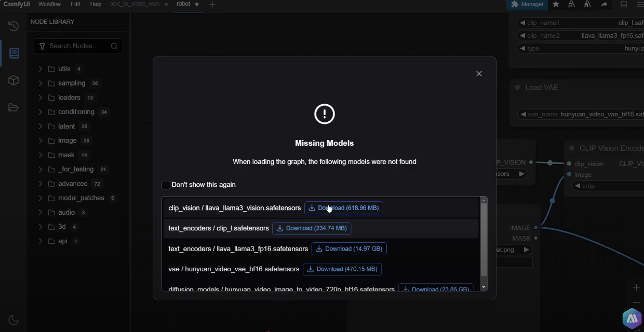The height and width of the screenshot is (332, 644).
Task: Open the Help menu
Action: coord(96,4)
